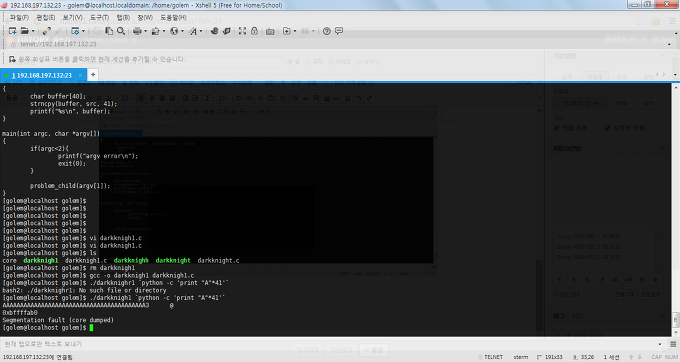Open the 창(W) menu
This screenshot has height=362, width=680.
point(145,17)
